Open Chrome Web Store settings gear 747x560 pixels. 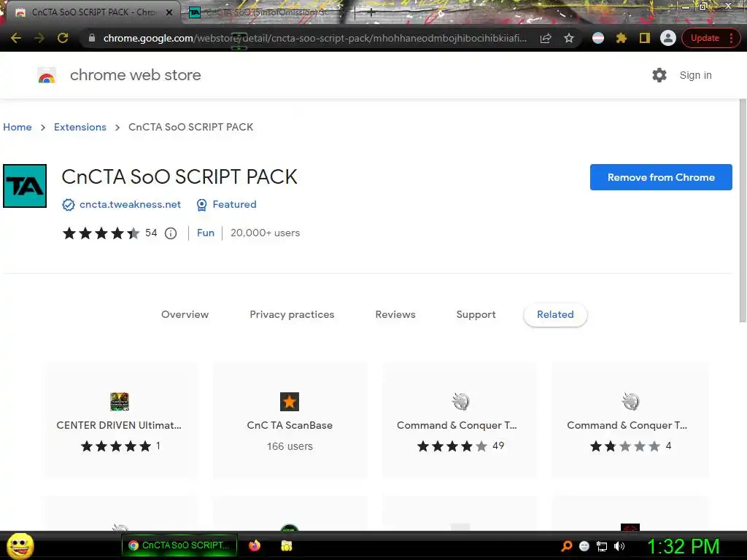click(659, 75)
